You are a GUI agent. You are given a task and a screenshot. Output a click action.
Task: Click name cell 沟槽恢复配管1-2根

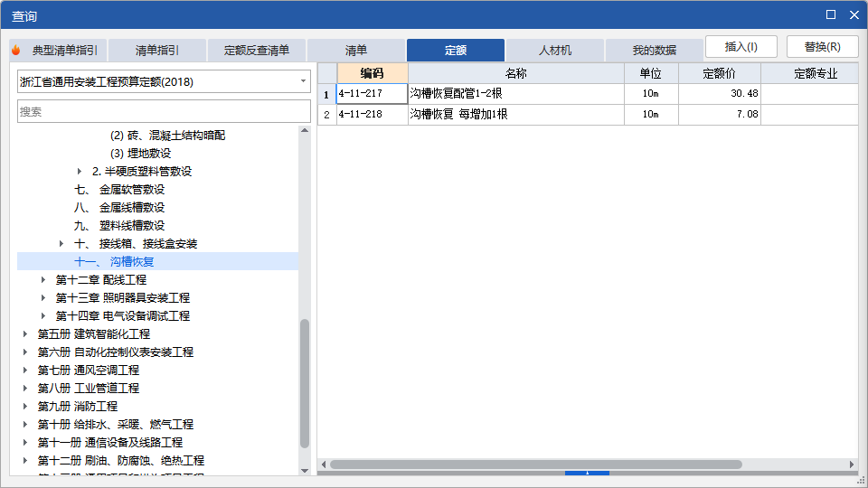click(516, 93)
